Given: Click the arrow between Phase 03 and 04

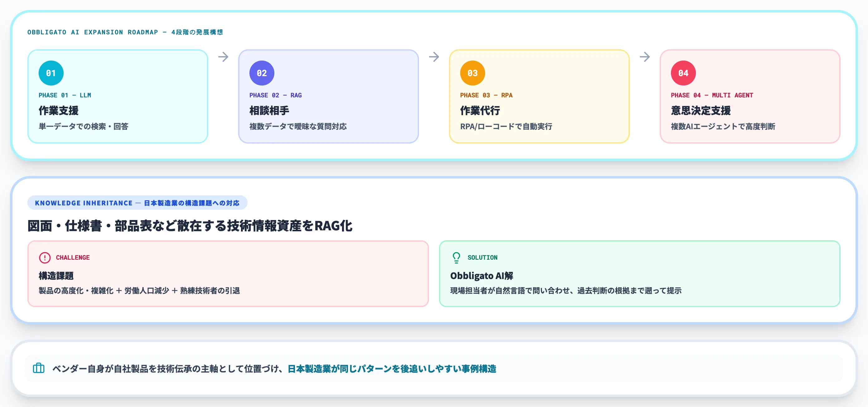Looking at the screenshot, I should click(x=644, y=57).
